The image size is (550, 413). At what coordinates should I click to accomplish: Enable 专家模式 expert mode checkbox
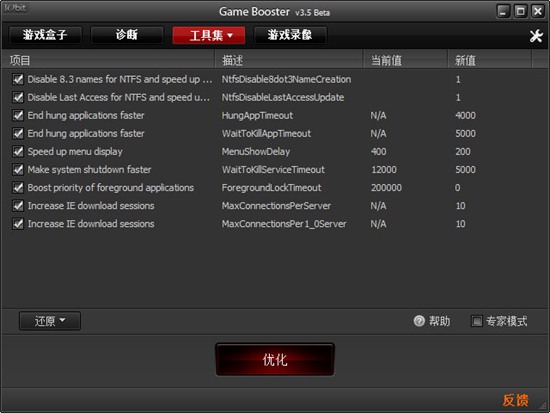(x=476, y=321)
